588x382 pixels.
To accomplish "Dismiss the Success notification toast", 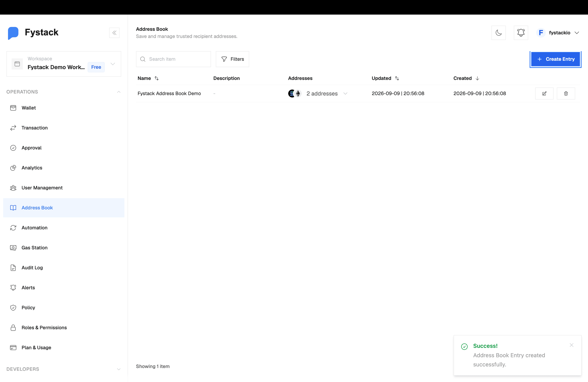I will pos(571,345).
